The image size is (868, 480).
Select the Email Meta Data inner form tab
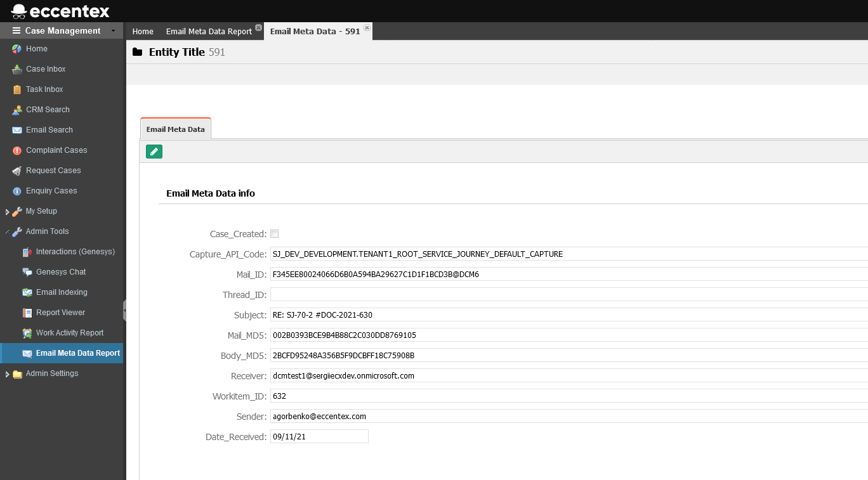[176, 129]
